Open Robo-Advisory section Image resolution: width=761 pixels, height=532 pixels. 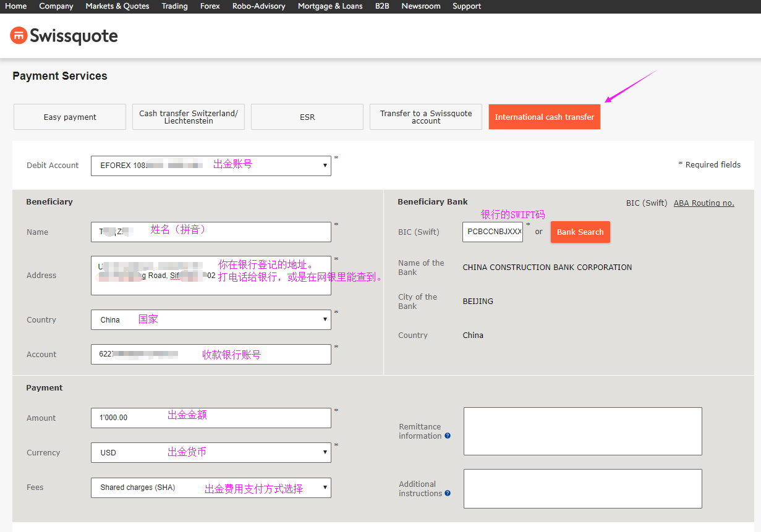259,6
